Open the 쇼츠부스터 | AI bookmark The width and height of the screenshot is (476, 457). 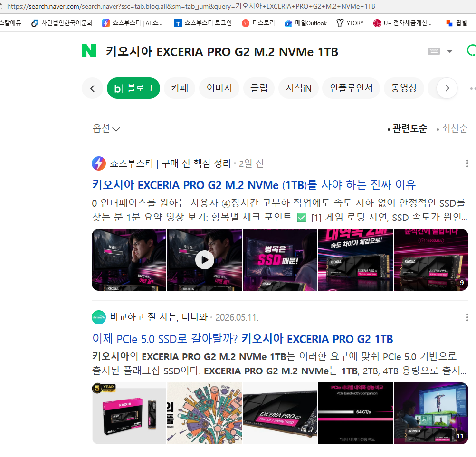[x=133, y=23]
